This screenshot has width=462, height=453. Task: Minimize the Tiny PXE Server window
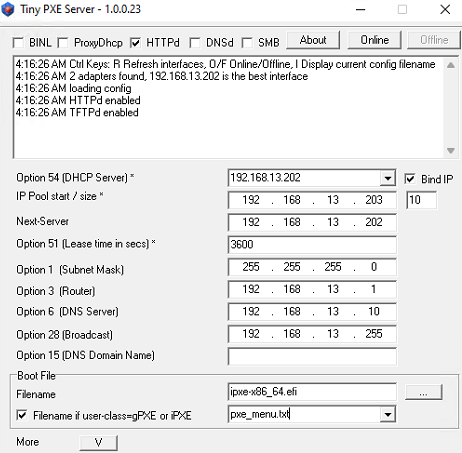point(360,9)
